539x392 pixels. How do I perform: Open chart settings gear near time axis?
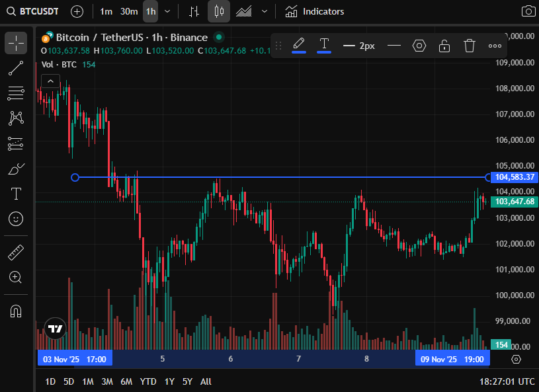(x=516, y=360)
